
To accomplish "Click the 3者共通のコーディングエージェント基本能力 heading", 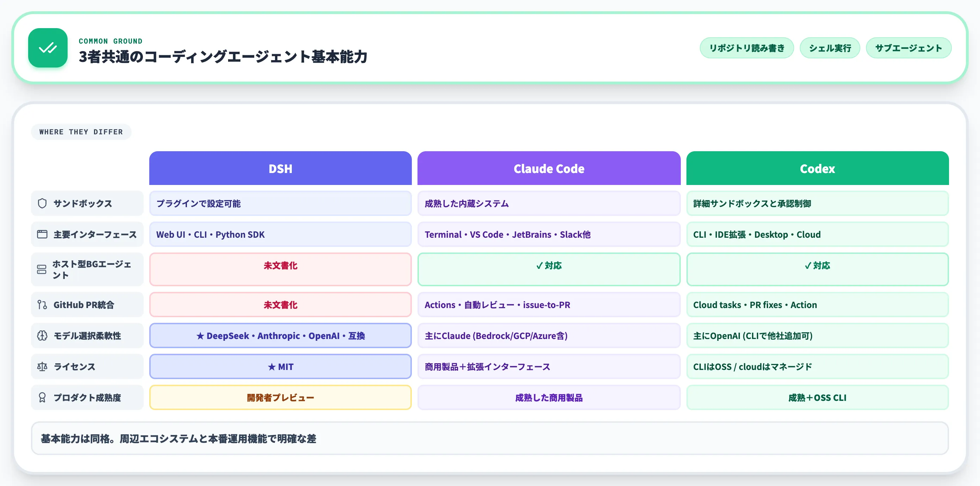I will pos(223,57).
